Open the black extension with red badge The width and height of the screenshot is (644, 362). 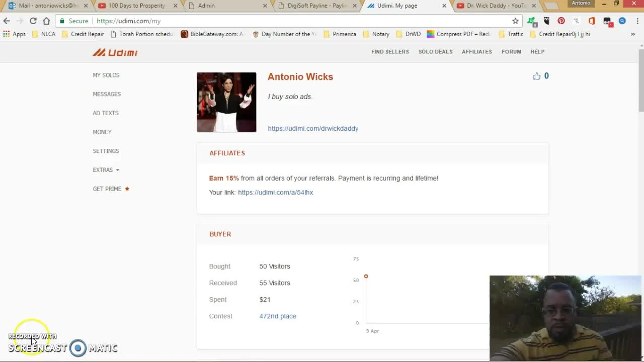[x=607, y=22]
